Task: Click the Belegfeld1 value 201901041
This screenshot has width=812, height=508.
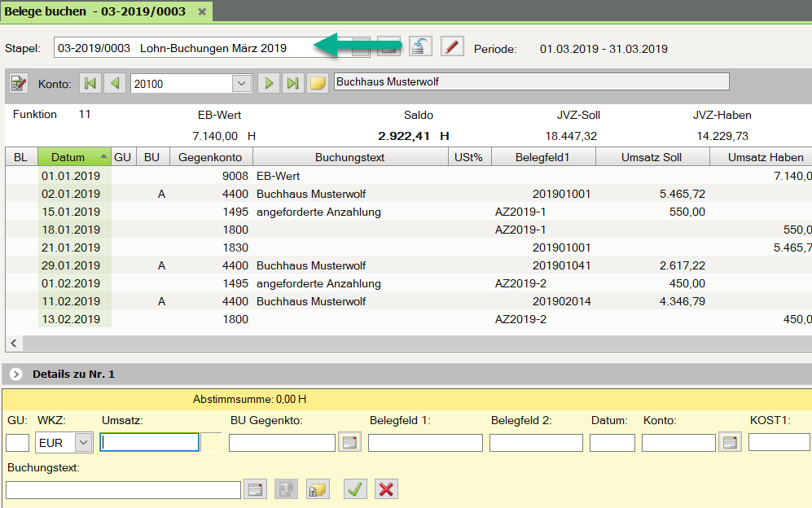Action: point(561,265)
